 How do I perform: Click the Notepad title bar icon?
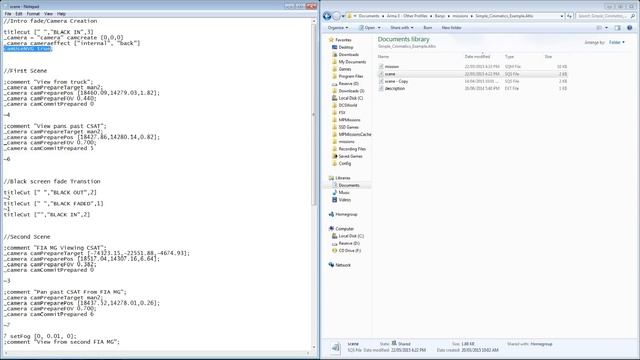click(x=5, y=7)
